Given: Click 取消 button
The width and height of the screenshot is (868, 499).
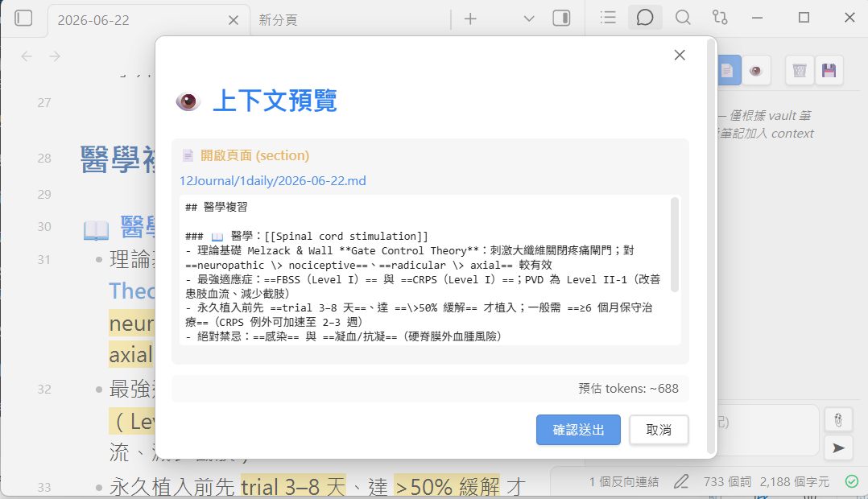Looking at the screenshot, I should click(659, 430).
